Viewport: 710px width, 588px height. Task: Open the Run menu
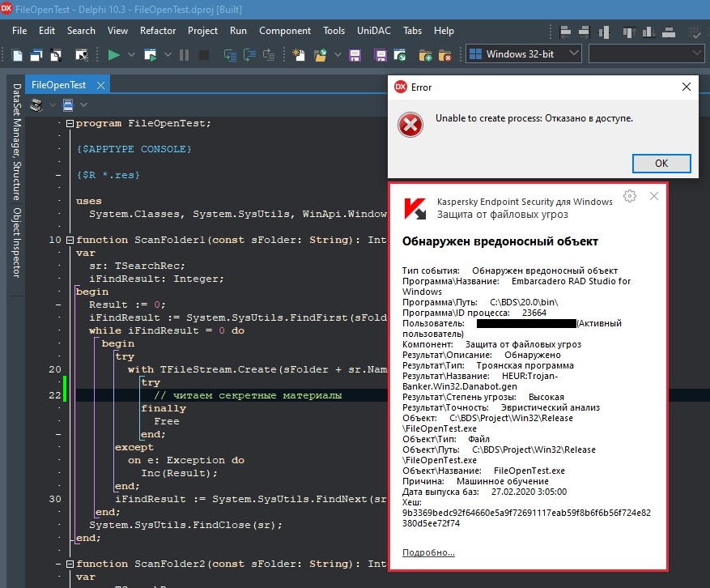click(238, 31)
